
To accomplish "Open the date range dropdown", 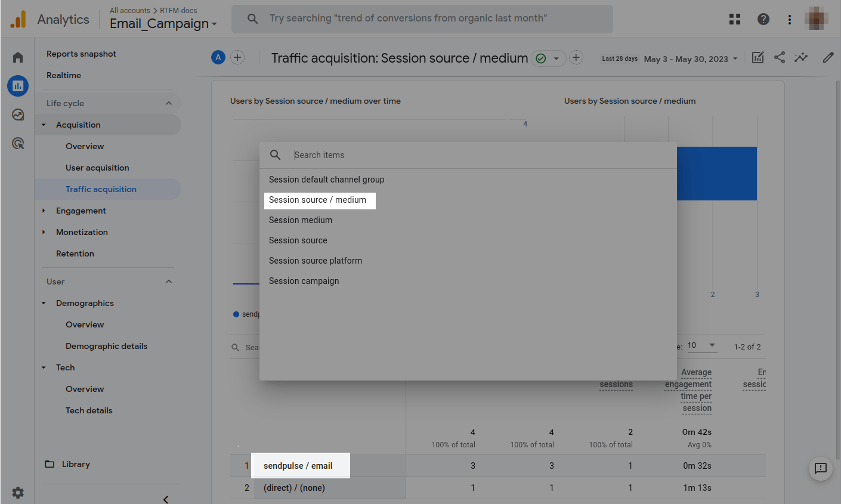I will (x=691, y=59).
